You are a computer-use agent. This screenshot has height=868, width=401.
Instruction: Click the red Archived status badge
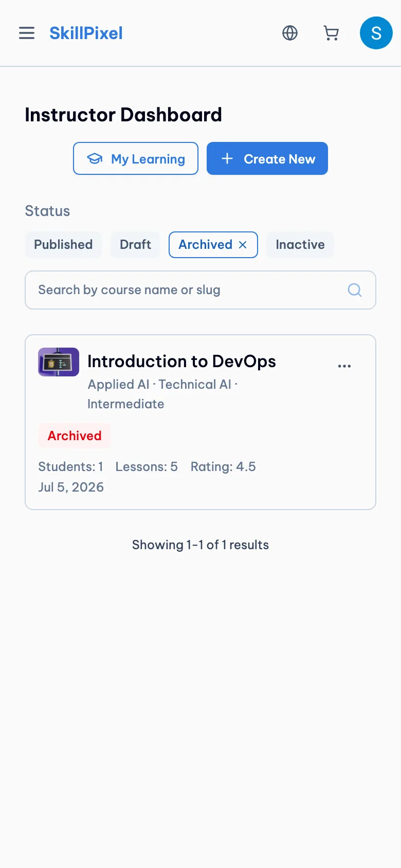click(75, 436)
